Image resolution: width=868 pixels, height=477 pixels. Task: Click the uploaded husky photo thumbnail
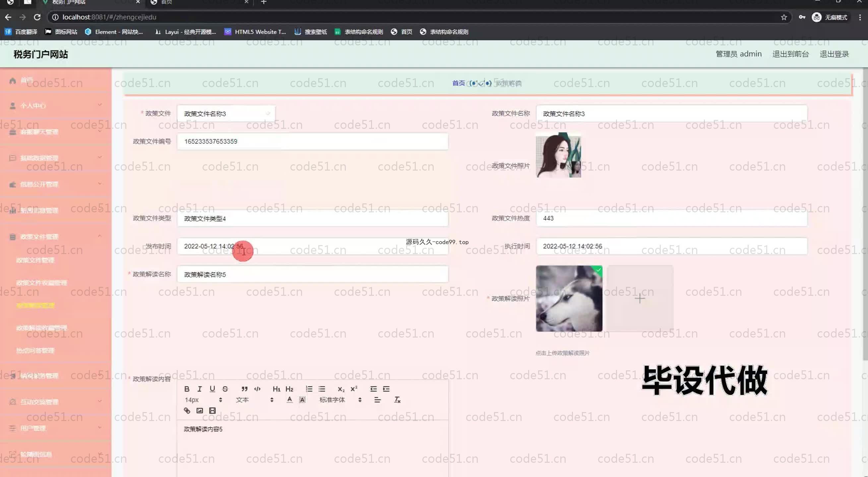click(x=569, y=298)
